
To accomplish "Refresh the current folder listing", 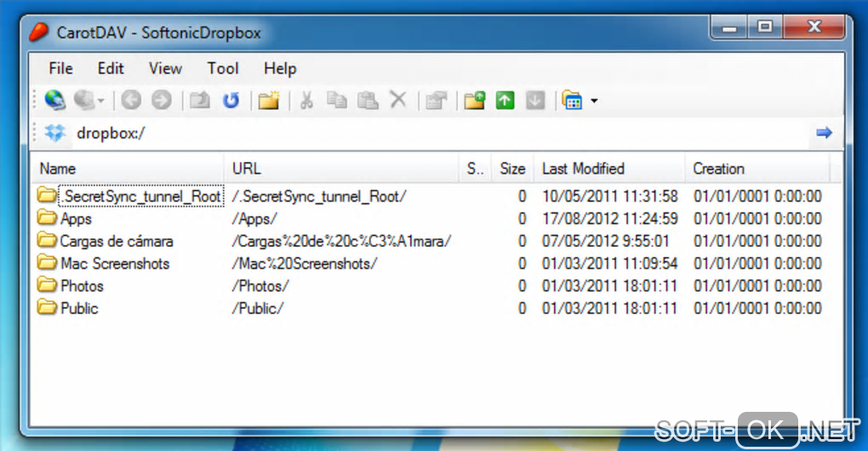I will pos(231,100).
